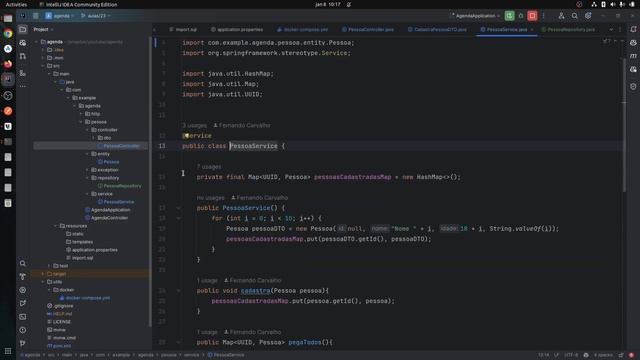Open the Services tool window icon
The width and height of the screenshot is (640, 360).
[23, 290]
